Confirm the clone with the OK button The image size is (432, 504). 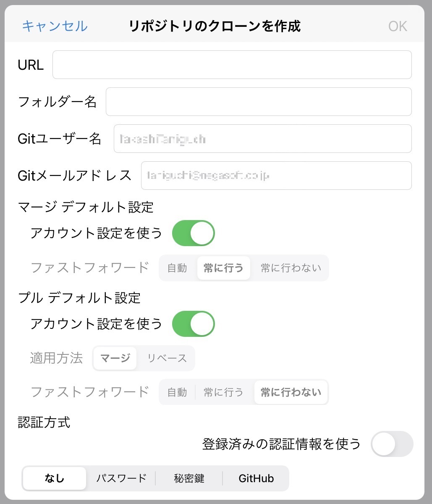click(397, 26)
